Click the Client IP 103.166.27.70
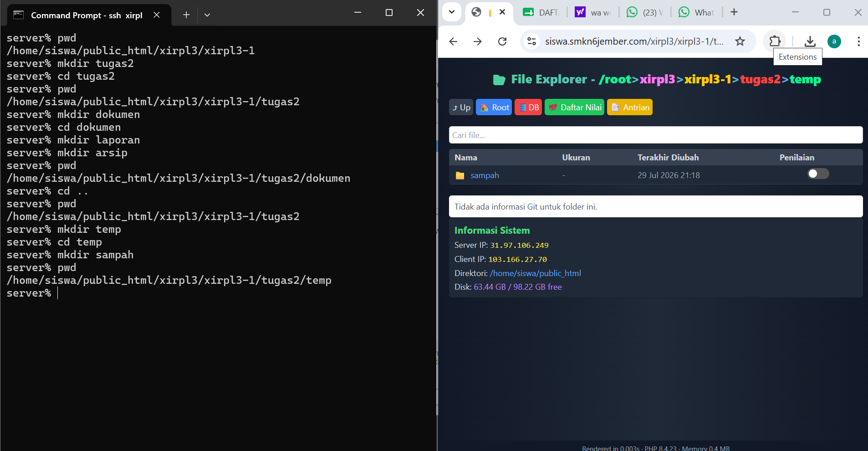The height and width of the screenshot is (451, 868). 517,259
